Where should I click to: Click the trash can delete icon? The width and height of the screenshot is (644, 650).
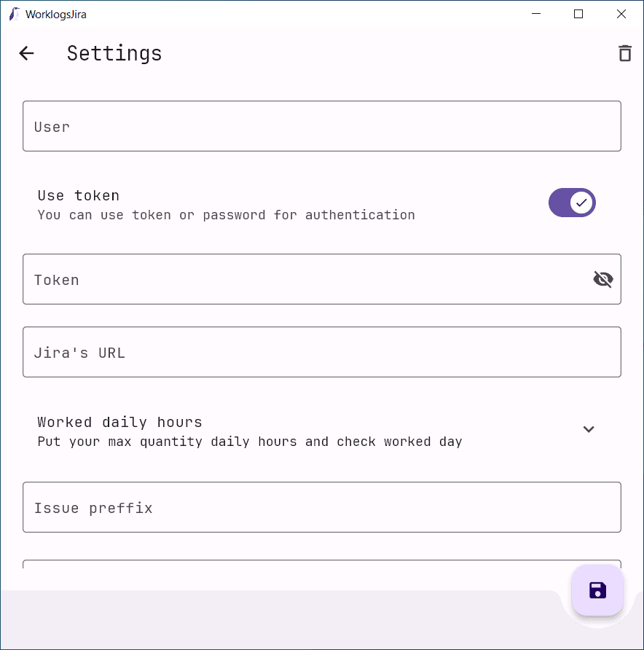624,53
